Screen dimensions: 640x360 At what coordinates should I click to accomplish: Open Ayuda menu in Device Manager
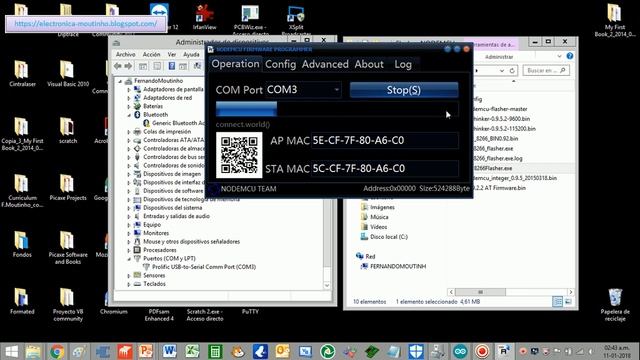[191, 54]
